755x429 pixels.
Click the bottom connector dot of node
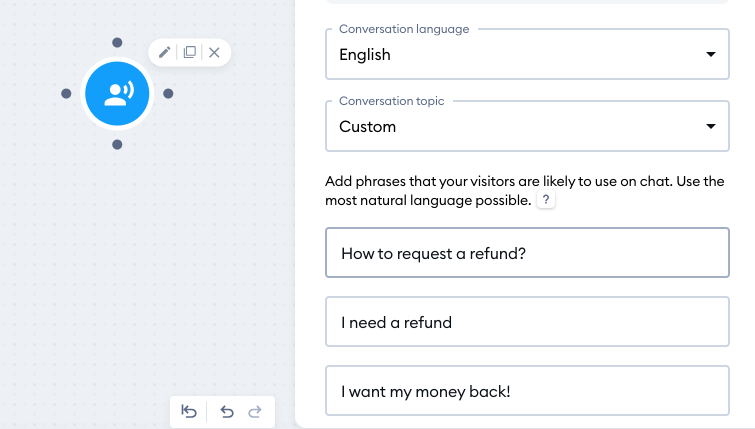pos(117,144)
